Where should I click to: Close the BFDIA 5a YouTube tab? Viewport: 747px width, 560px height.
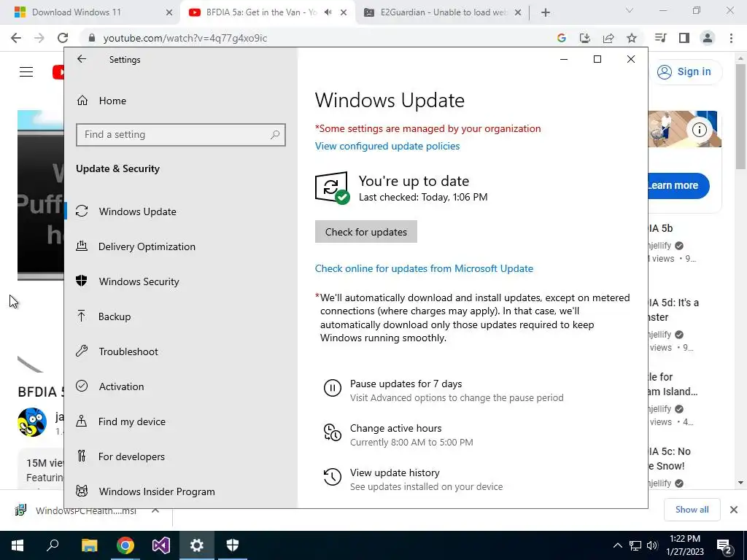(x=344, y=12)
